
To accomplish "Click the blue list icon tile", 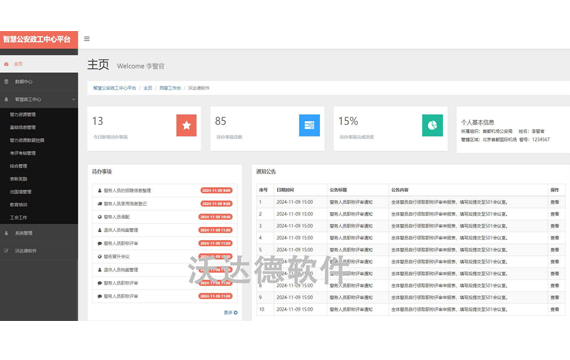I will tap(309, 125).
